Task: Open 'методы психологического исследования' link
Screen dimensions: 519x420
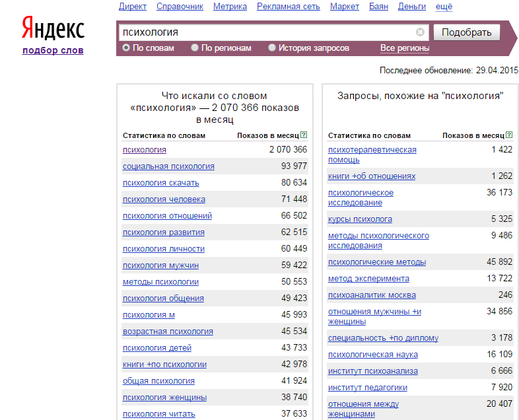Action: (x=378, y=240)
